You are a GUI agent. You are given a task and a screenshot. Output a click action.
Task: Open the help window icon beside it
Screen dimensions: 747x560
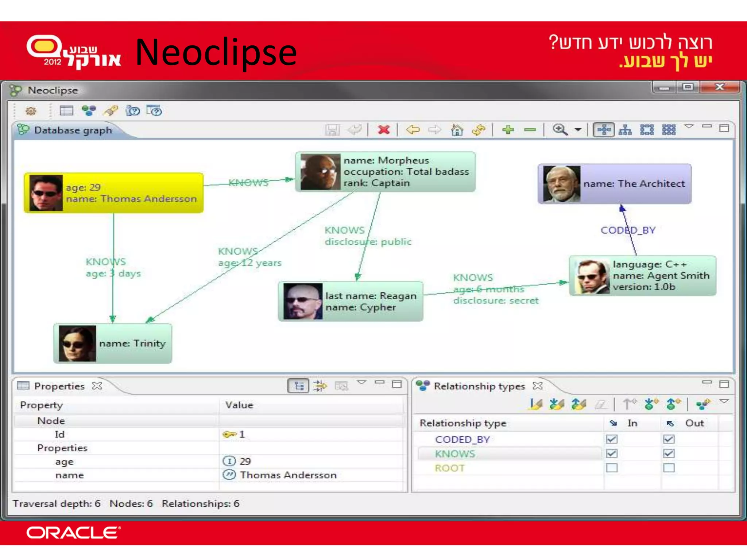(x=154, y=110)
